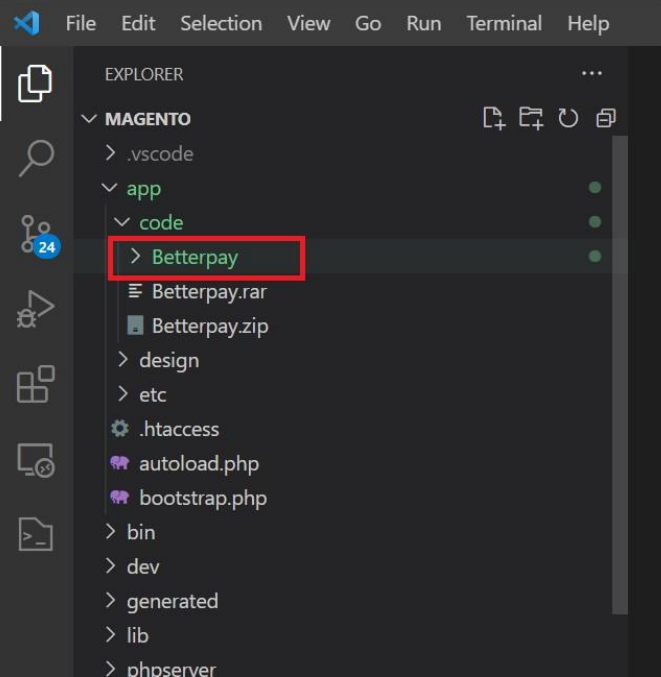661x677 pixels.
Task: Open the Search view icon
Action: [x=36, y=158]
